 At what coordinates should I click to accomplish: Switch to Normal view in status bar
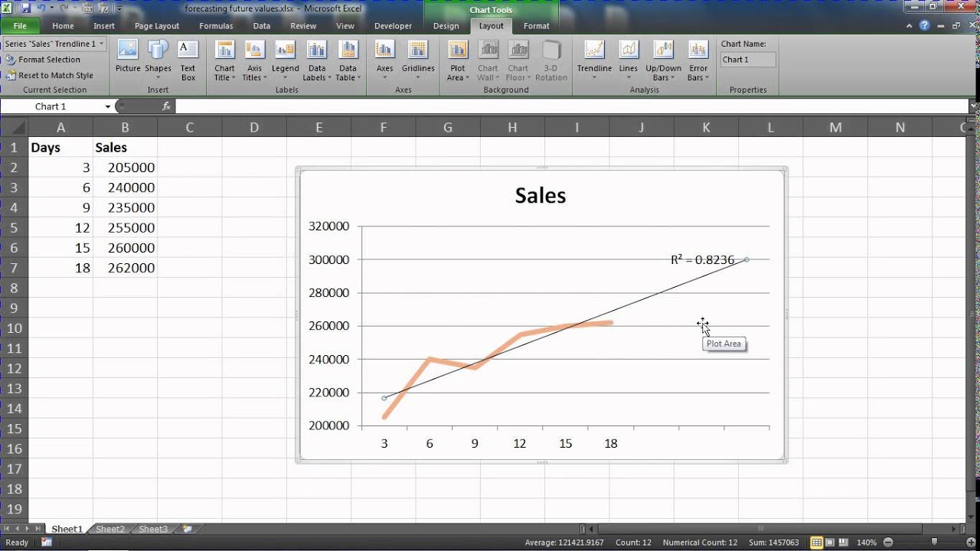pyautogui.click(x=817, y=543)
